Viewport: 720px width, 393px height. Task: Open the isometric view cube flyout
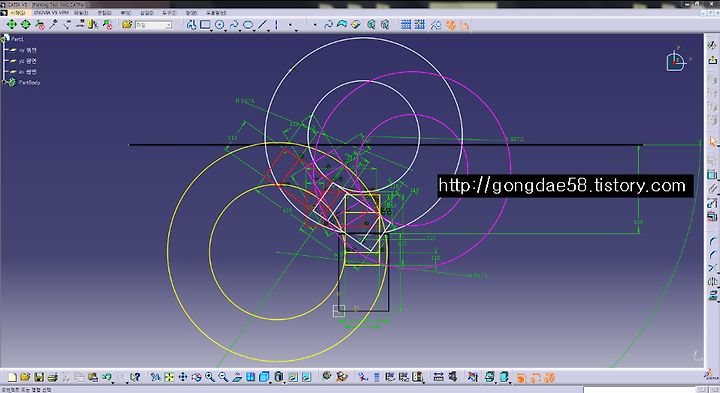[x=270, y=382]
